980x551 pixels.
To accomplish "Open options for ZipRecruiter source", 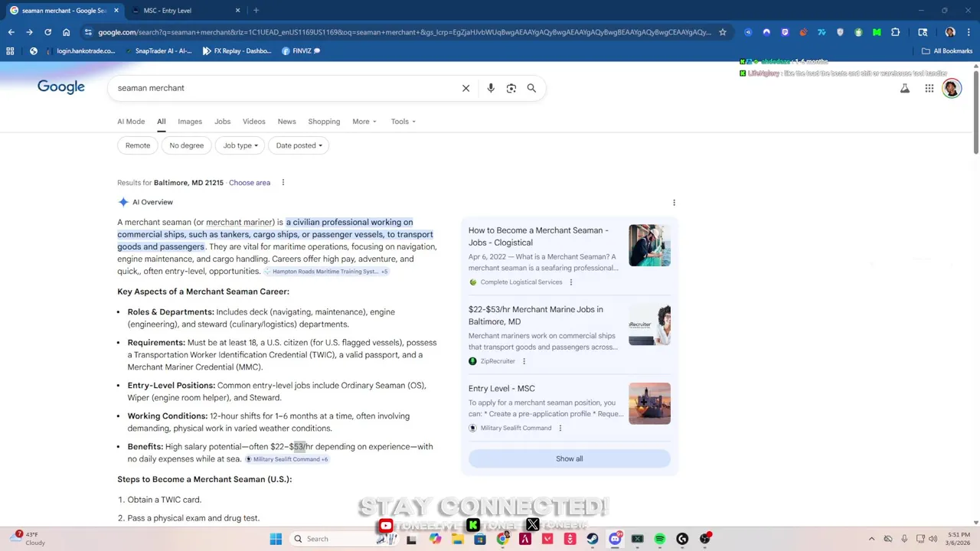I will 524,361.
